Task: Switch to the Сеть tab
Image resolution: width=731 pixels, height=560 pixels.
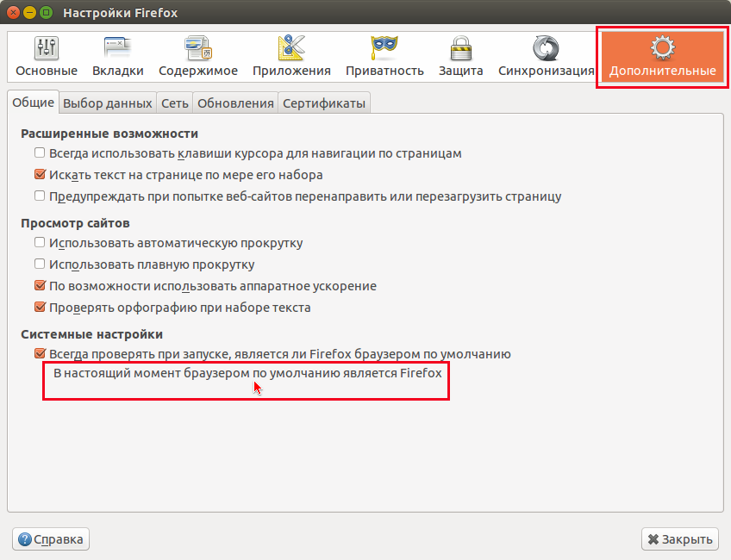Action: 174,102
